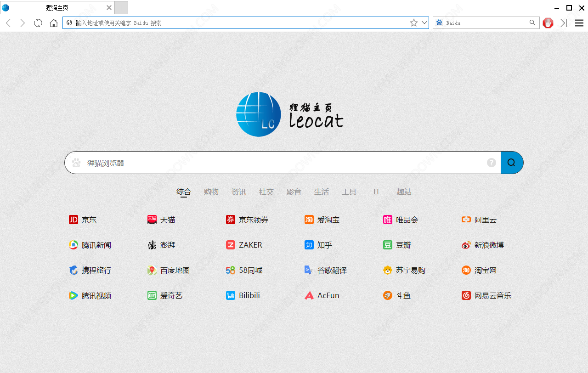Switch to the 趣站 category
This screenshot has height=373, width=588.
[x=404, y=192]
